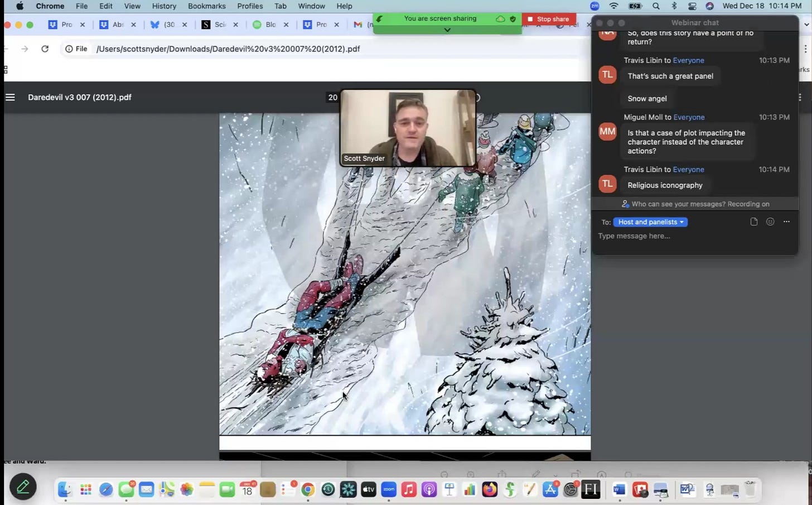The width and height of the screenshot is (812, 505).
Task: Click the PDF page number box showing 20
Action: pos(332,97)
